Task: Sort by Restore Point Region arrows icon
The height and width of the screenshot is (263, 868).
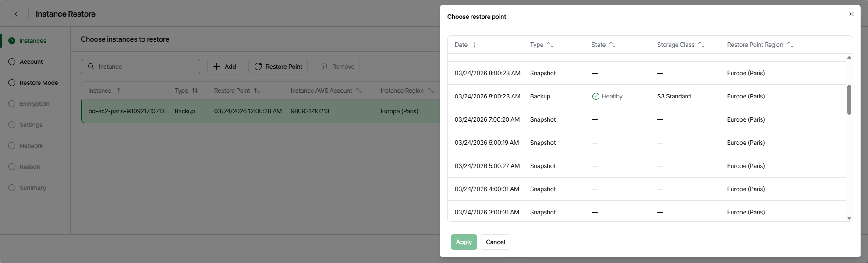Action: tap(790, 45)
